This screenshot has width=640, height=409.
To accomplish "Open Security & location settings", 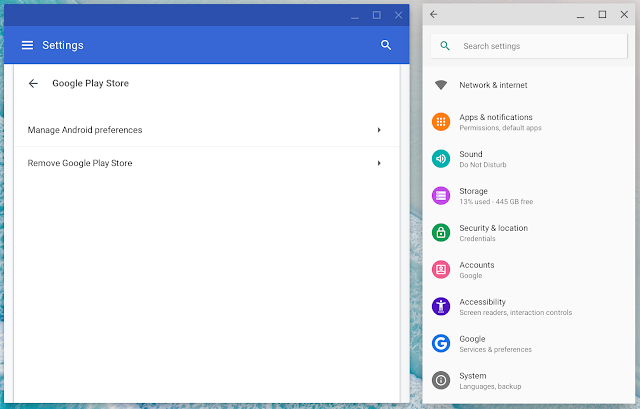I will click(x=529, y=233).
